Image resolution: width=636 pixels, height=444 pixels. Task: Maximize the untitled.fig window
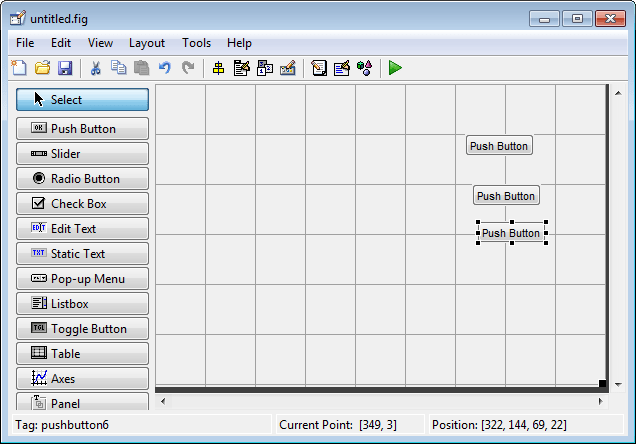[577, 19]
